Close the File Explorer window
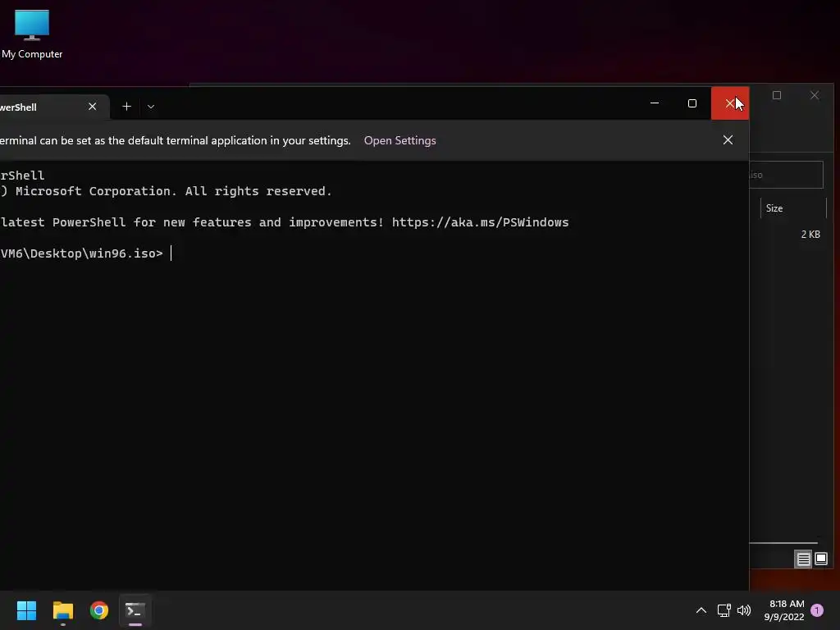This screenshot has height=630, width=840. click(815, 95)
